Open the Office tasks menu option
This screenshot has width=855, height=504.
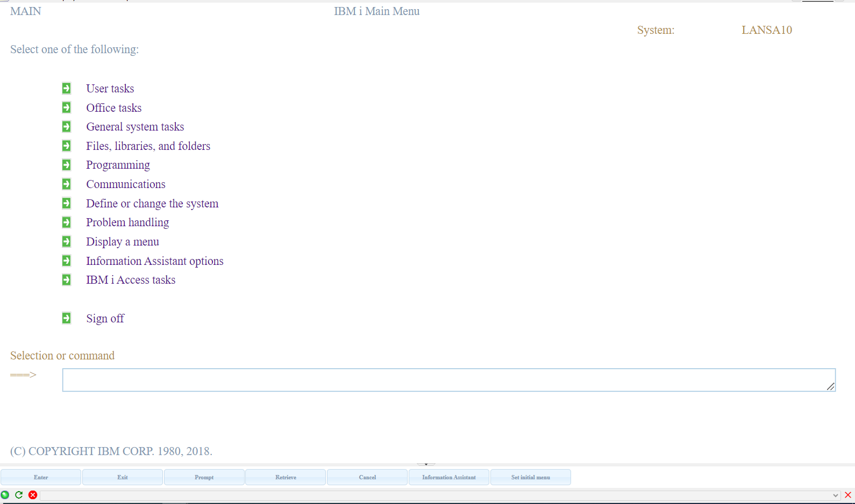click(113, 108)
